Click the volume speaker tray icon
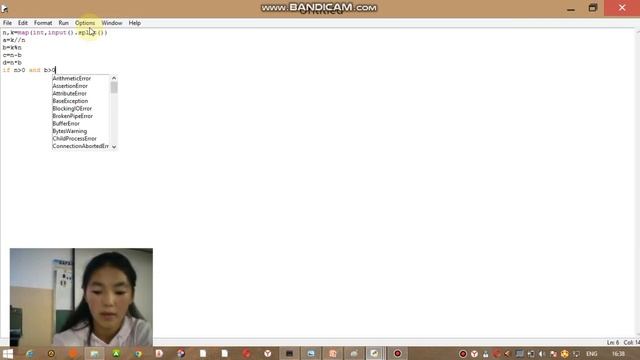The height and width of the screenshot is (360, 640). pyautogui.click(x=542, y=354)
